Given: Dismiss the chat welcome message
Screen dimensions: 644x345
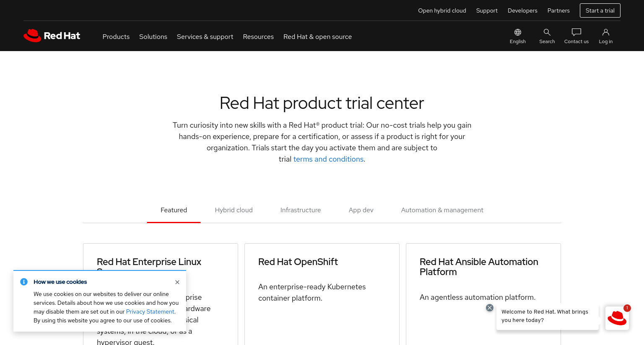Looking at the screenshot, I should point(490,308).
